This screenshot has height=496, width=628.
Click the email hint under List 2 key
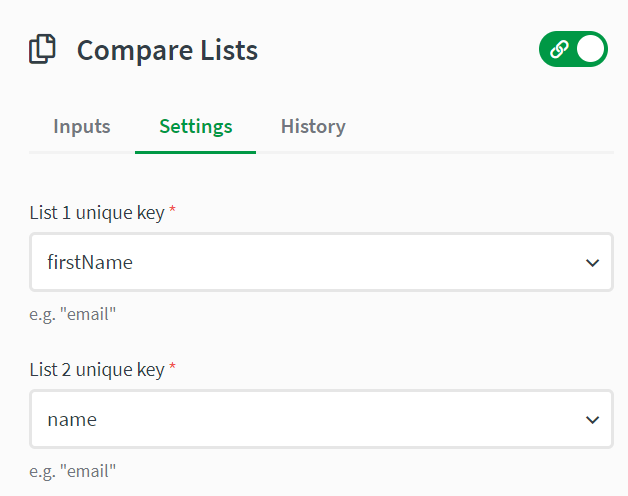(x=72, y=471)
